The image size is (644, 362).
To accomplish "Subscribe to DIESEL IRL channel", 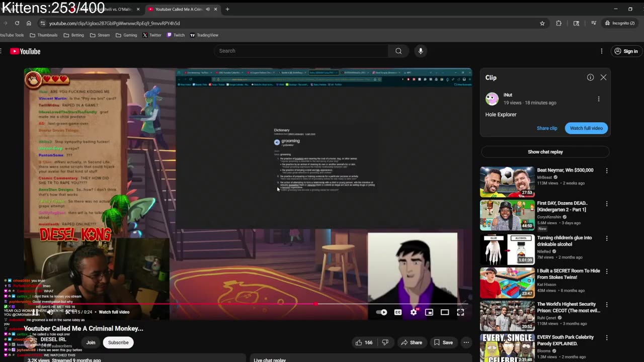I will click(118, 342).
